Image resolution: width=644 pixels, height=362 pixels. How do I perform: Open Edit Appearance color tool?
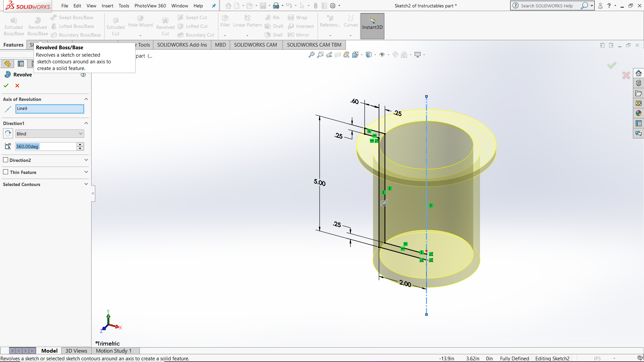pos(395,55)
